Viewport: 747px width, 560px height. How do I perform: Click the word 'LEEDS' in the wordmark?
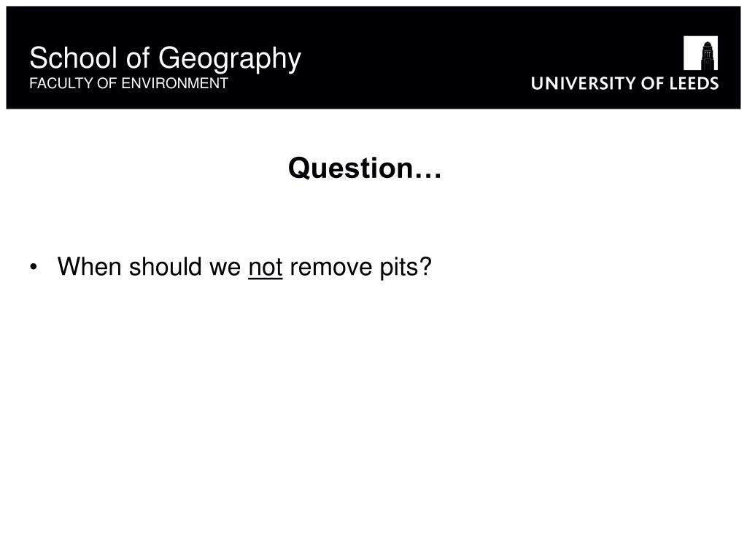pyautogui.click(x=694, y=83)
